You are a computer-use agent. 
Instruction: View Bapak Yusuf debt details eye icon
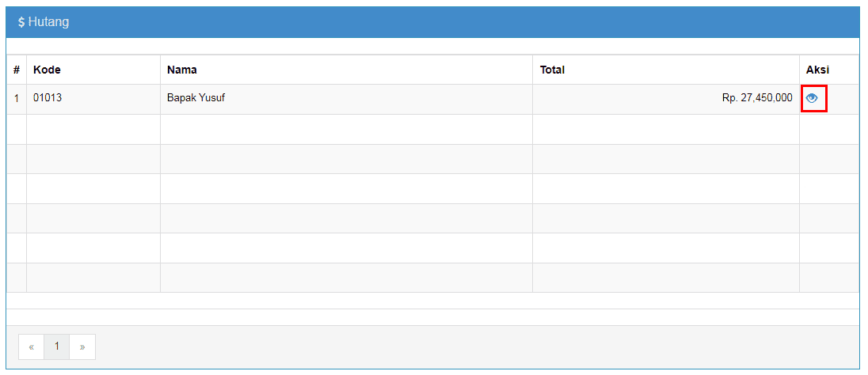coord(812,98)
